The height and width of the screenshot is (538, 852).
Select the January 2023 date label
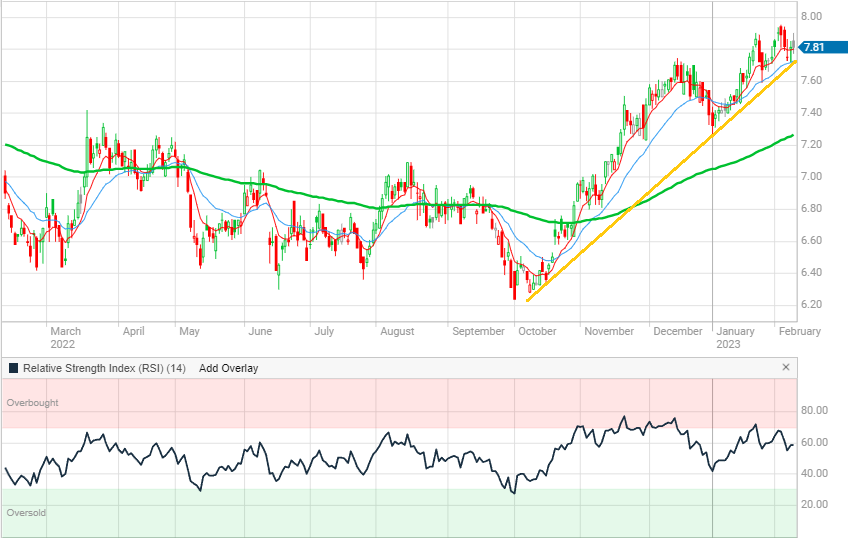coord(736,337)
